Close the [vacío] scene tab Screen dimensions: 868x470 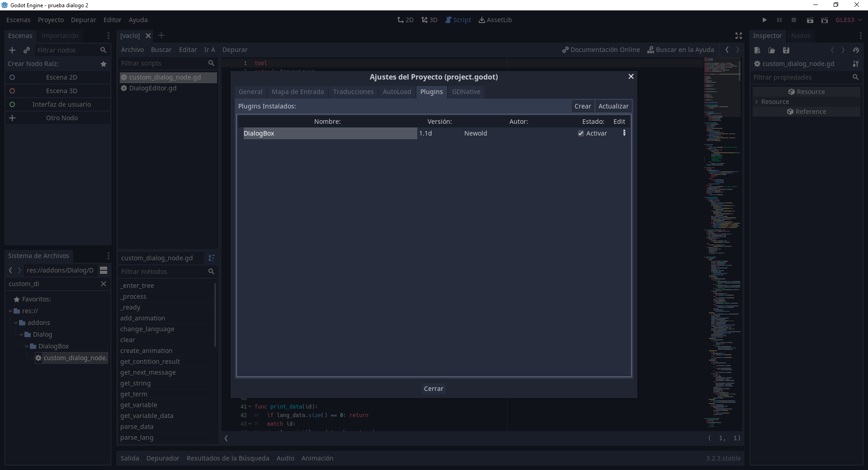point(148,36)
